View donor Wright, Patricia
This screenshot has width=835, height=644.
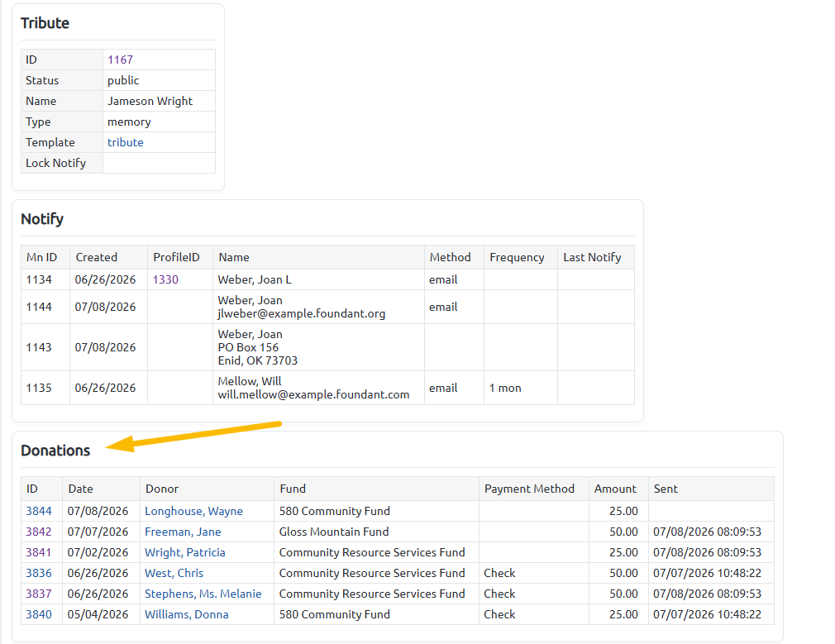pos(185,552)
